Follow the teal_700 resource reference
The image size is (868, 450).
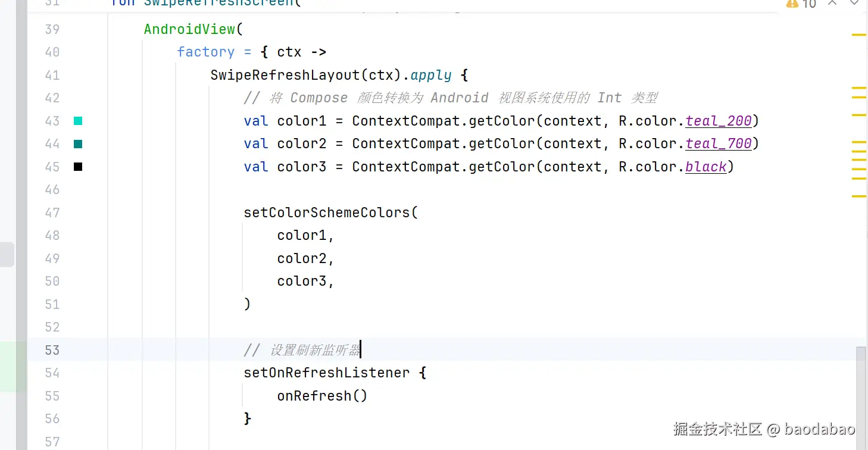pos(719,143)
